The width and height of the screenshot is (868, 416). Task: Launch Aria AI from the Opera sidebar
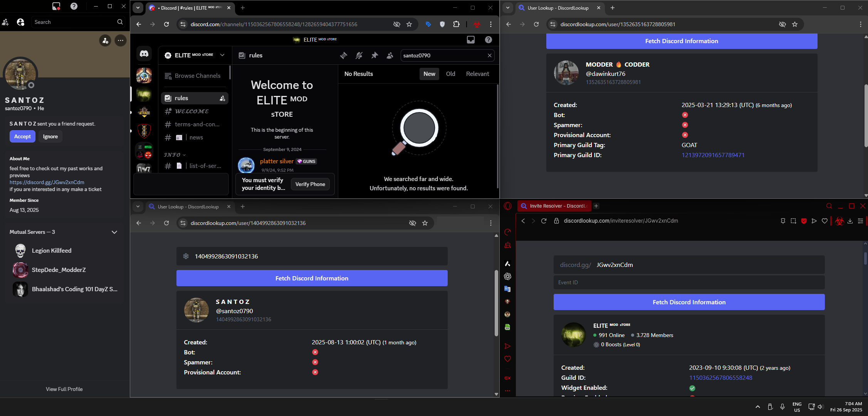[507, 264]
